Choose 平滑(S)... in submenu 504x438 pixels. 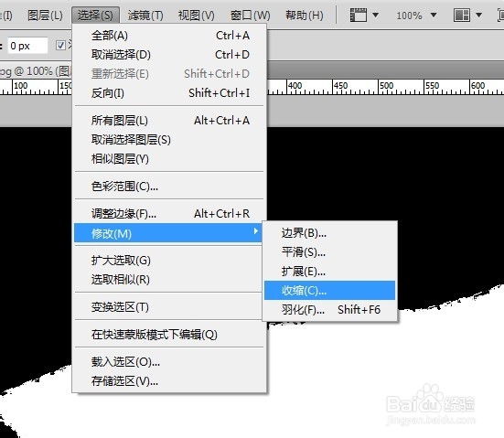pos(330,252)
